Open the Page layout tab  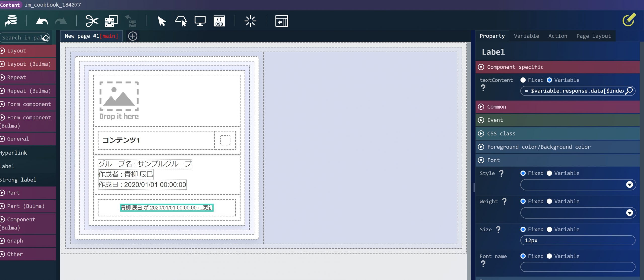coord(593,36)
